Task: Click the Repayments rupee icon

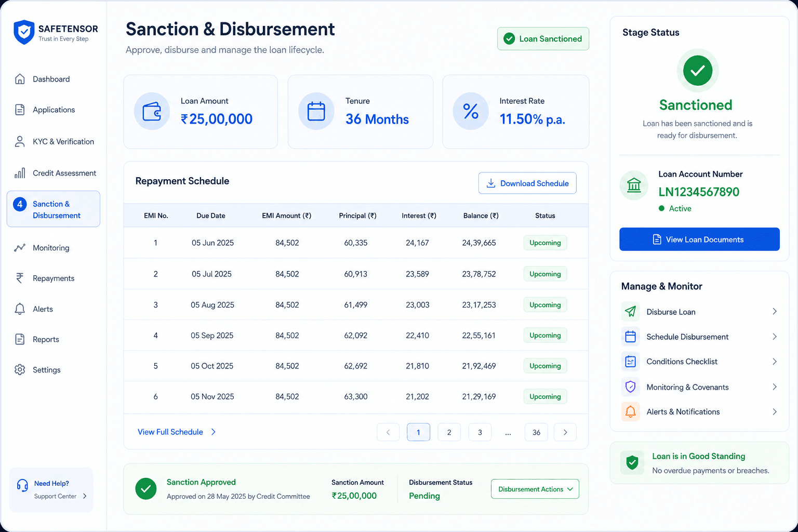Action: point(20,278)
